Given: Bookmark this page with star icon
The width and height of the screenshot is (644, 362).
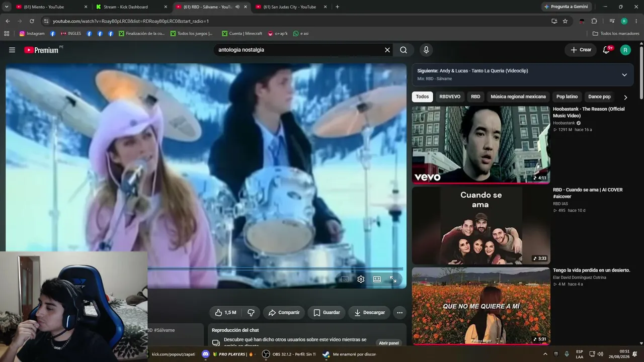Looking at the screenshot, I should [565, 21].
